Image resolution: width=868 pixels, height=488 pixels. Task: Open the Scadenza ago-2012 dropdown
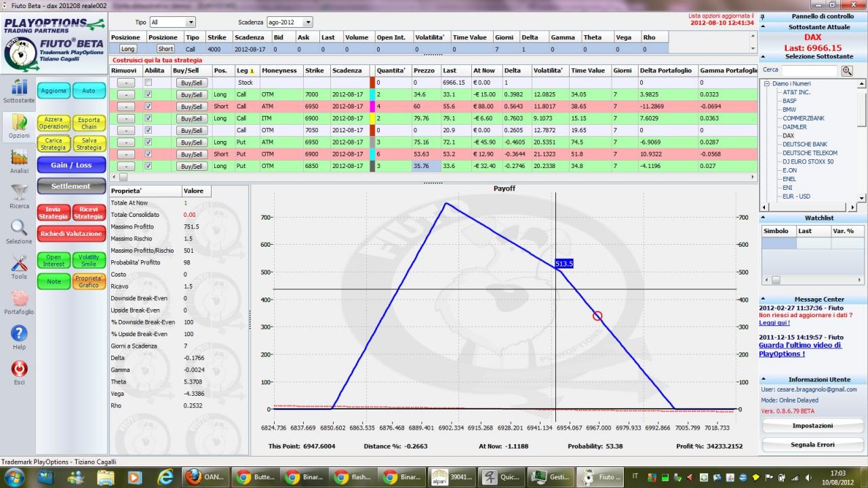click(x=290, y=22)
